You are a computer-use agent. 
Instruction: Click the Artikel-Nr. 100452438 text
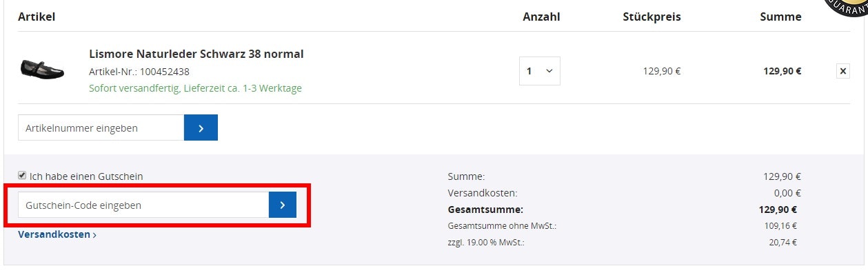[x=139, y=71]
